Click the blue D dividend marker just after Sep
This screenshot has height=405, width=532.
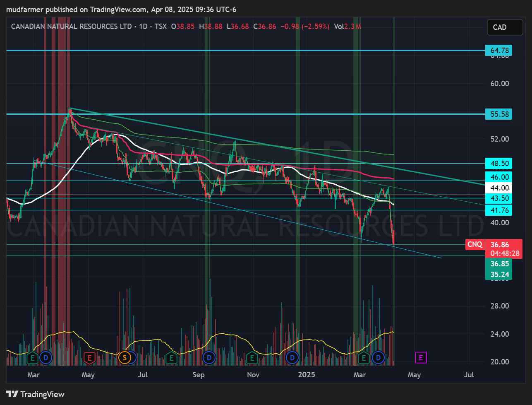pyautogui.click(x=209, y=357)
